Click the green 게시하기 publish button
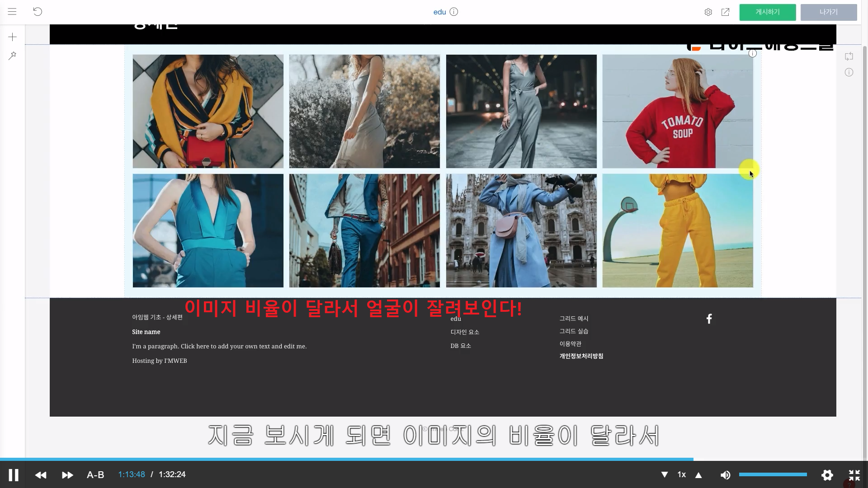 click(x=767, y=12)
